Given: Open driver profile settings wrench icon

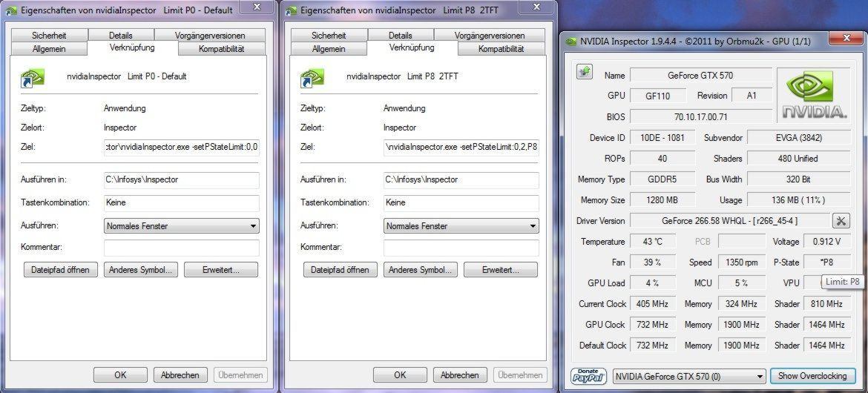Looking at the screenshot, I should [841, 221].
